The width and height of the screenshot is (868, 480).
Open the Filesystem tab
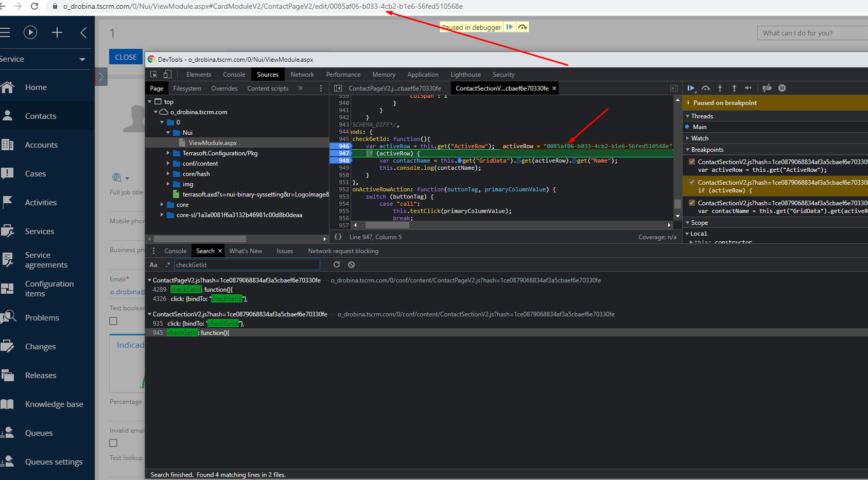187,88
